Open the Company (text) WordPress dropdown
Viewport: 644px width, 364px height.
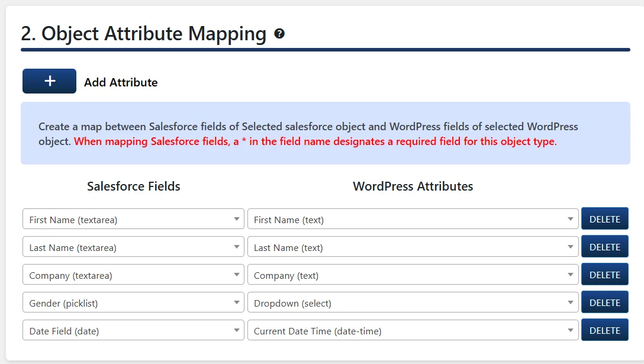coord(413,275)
